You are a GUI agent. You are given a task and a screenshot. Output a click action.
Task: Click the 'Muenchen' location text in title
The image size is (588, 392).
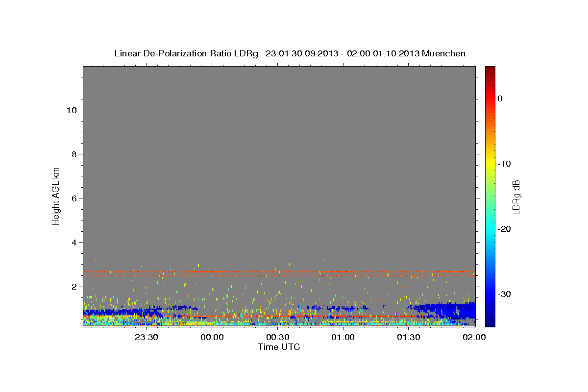444,53
